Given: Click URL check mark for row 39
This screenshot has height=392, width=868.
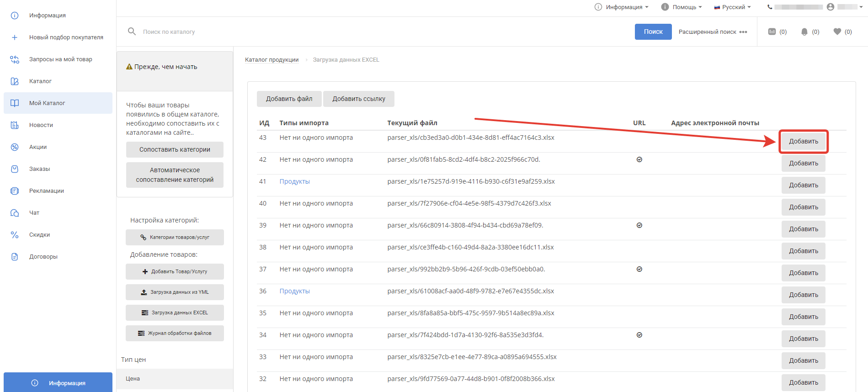Looking at the screenshot, I should point(639,225).
